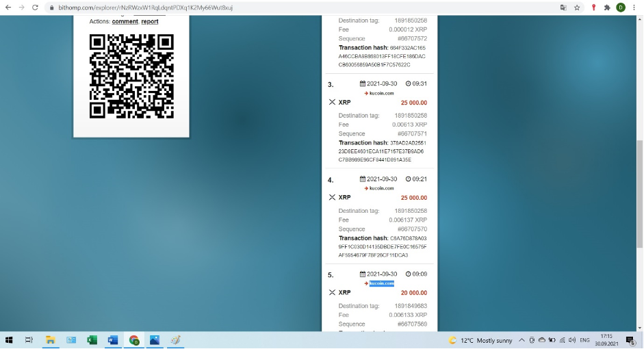Viewport: 644px width, 349px height.
Task: Open the Paint app on the taskbar
Action: click(x=175, y=340)
